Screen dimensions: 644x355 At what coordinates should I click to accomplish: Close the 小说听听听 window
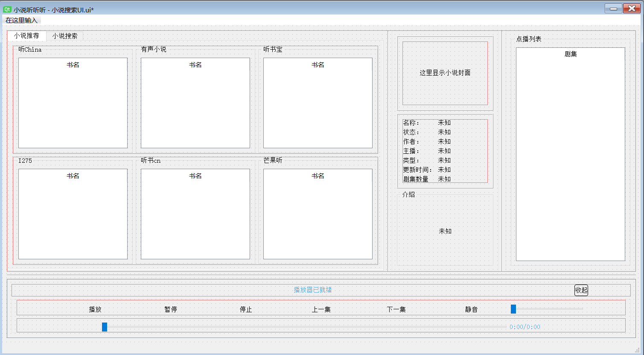(x=632, y=9)
